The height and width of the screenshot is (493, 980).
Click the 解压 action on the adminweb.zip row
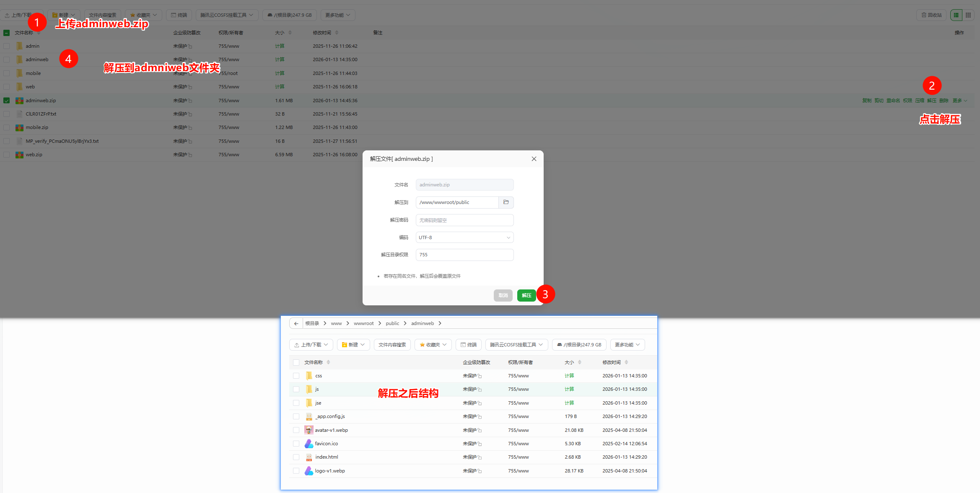click(x=931, y=101)
